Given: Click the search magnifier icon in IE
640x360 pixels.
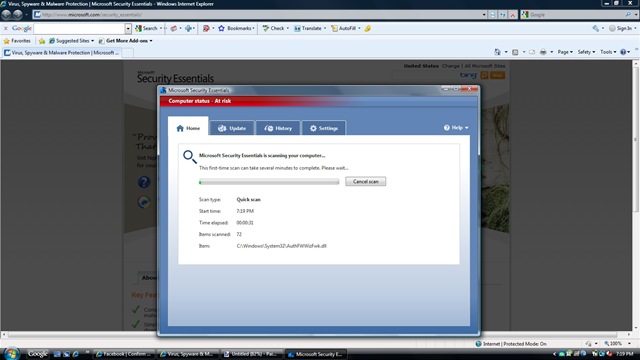Looking at the screenshot, I should coord(628,15).
